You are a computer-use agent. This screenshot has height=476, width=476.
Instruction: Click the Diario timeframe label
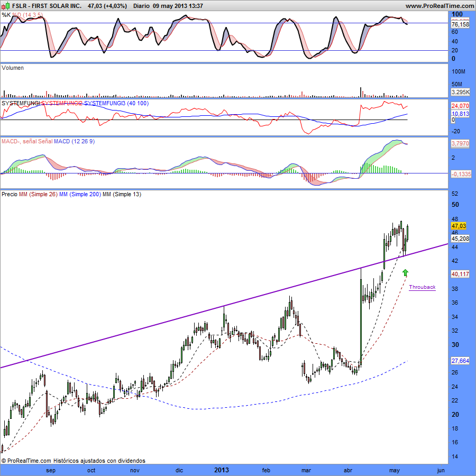coord(141,6)
